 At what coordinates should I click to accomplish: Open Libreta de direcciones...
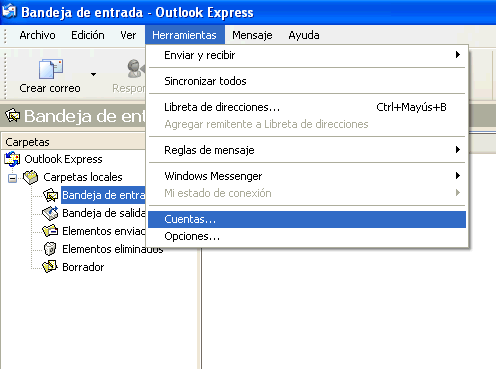click(x=307, y=107)
